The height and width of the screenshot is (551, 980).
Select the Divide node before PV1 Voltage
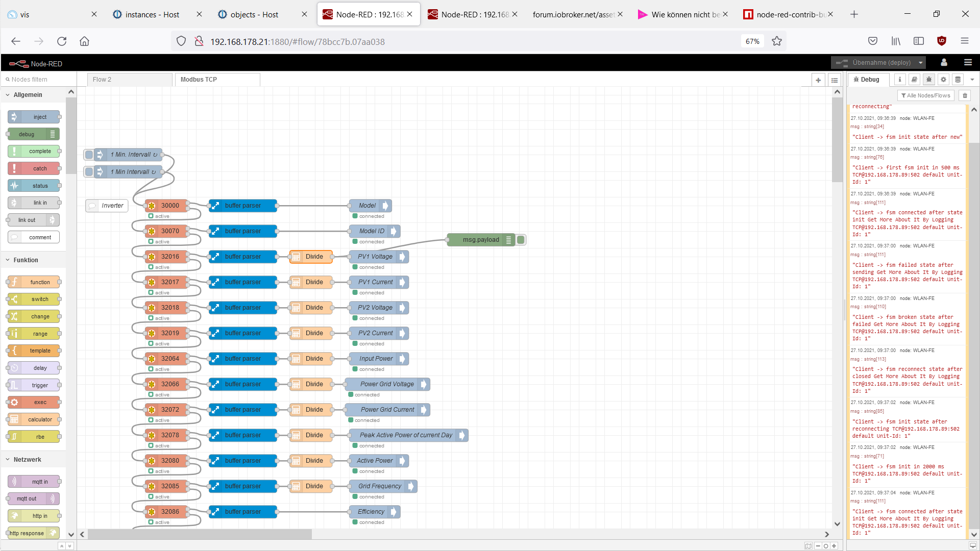(x=311, y=257)
